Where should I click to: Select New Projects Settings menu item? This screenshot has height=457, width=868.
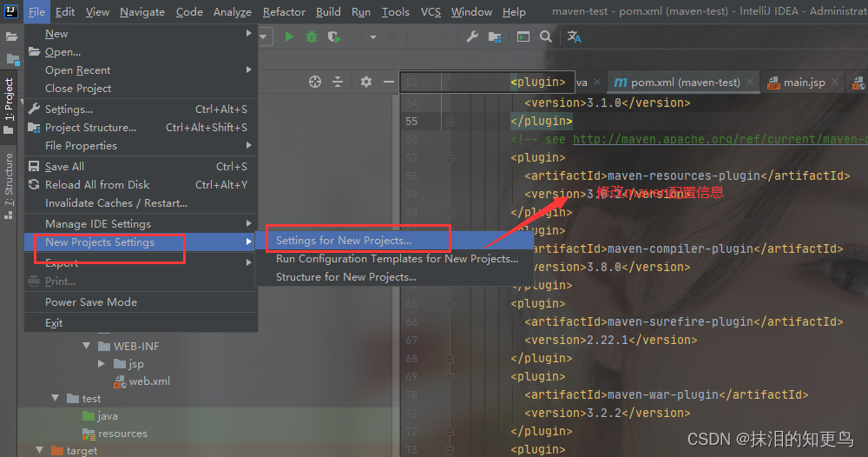(141, 242)
